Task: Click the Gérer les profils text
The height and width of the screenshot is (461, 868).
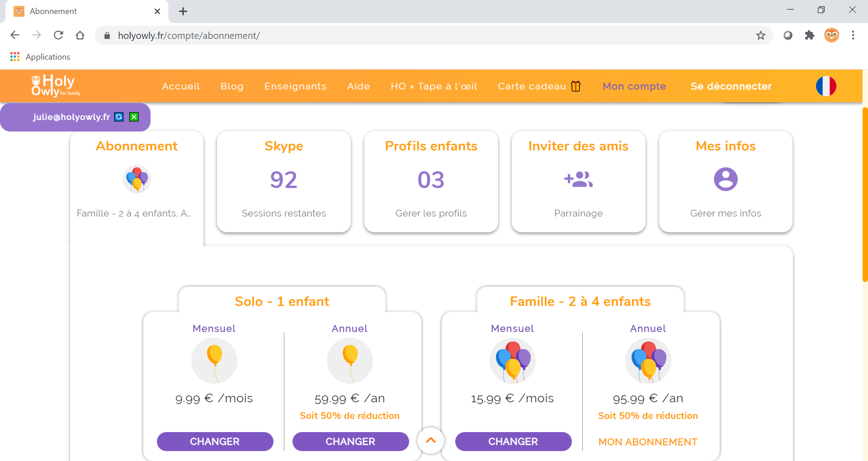Action: pos(431,213)
